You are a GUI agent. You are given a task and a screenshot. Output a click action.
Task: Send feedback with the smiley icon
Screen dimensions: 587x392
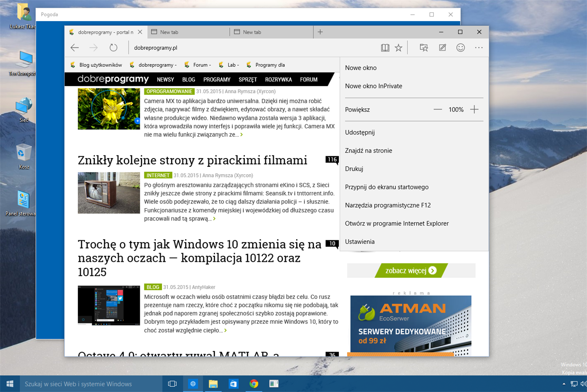(x=461, y=48)
